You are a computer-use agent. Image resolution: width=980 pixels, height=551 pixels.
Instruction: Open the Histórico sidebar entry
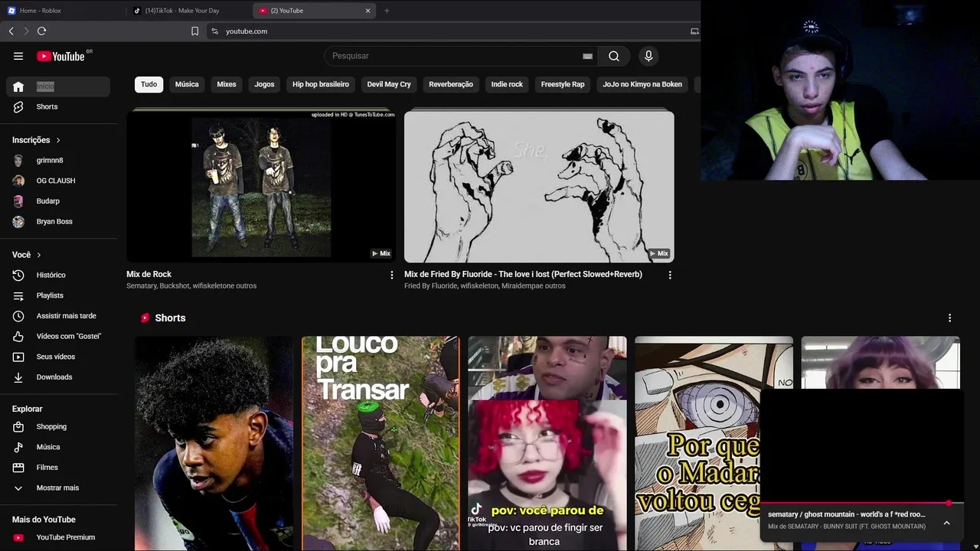pyautogui.click(x=58, y=275)
